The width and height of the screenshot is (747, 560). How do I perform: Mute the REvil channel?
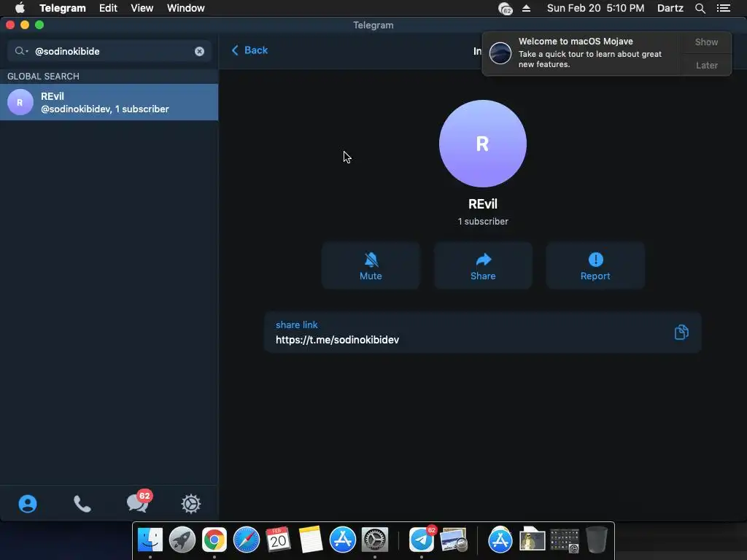point(371,265)
